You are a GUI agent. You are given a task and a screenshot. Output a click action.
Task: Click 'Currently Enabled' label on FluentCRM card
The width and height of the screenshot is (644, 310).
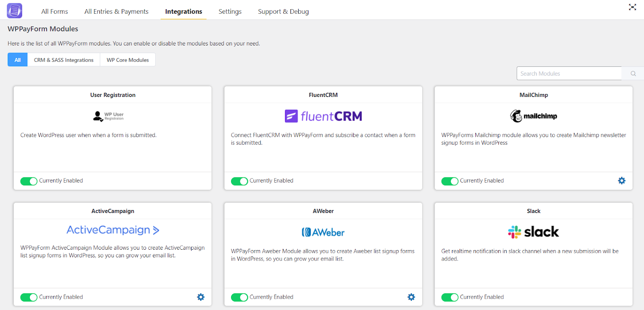(271, 181)
